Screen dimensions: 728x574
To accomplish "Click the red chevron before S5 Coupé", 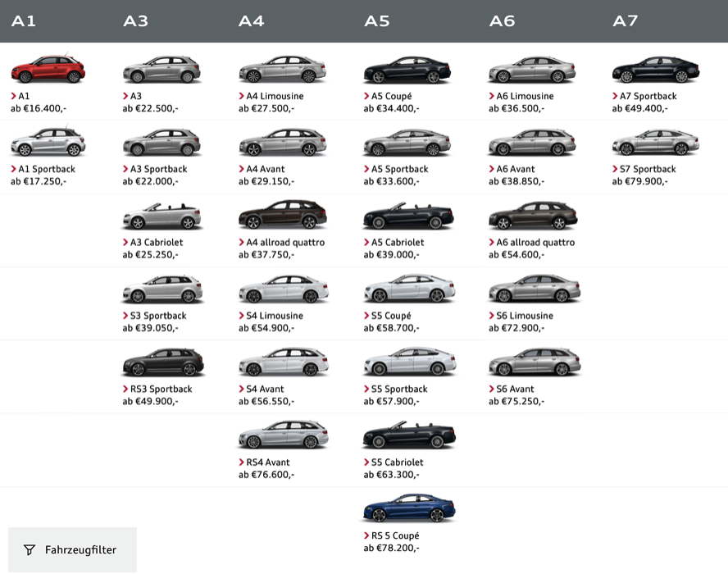I will pyautogui.click(x=366, y=316).
